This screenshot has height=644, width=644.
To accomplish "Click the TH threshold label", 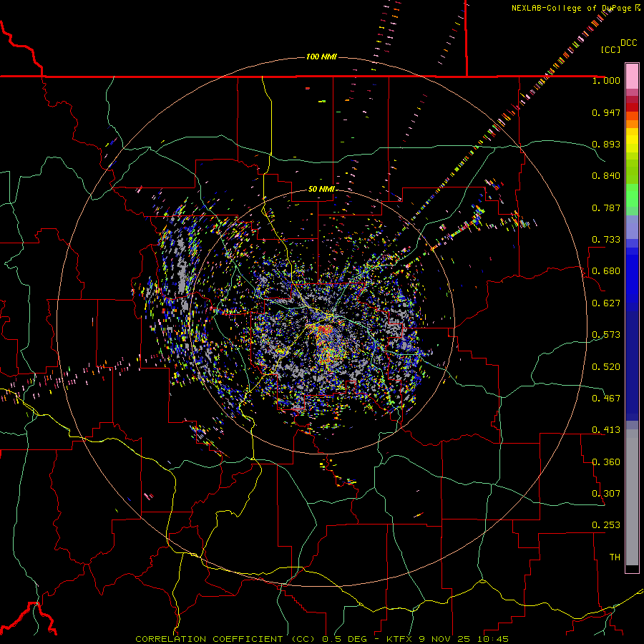I will 615,557.
